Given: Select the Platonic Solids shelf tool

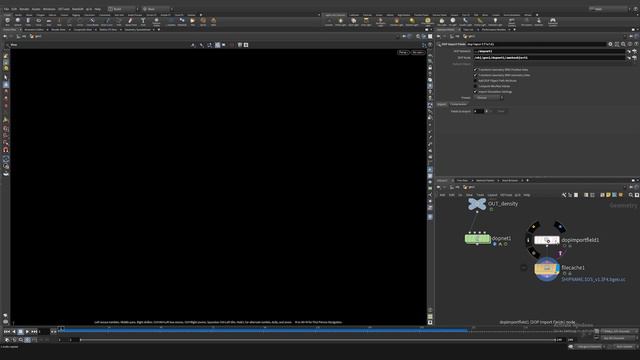Looking at the screenshot, I should pos(156,21).
